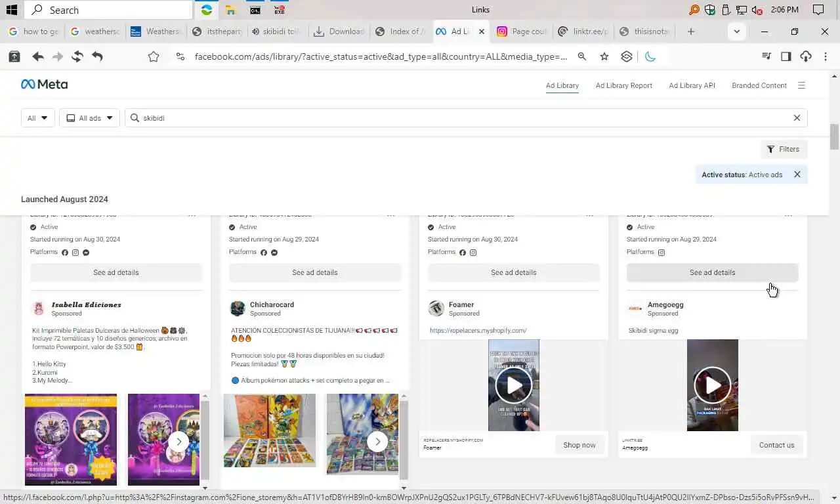840x504 pixels.
Task: Open the volume control in system tray
Action: 757,10
